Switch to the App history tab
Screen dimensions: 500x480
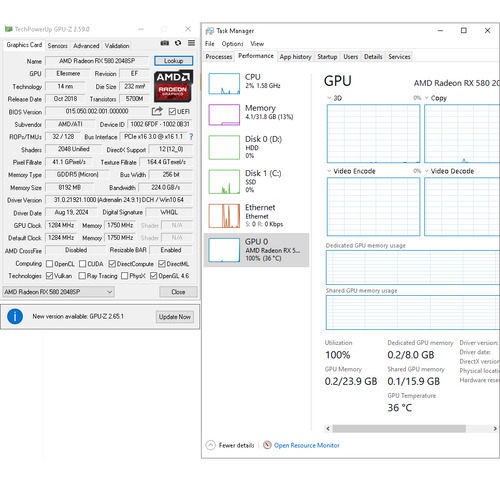click(x=295, y=57)
